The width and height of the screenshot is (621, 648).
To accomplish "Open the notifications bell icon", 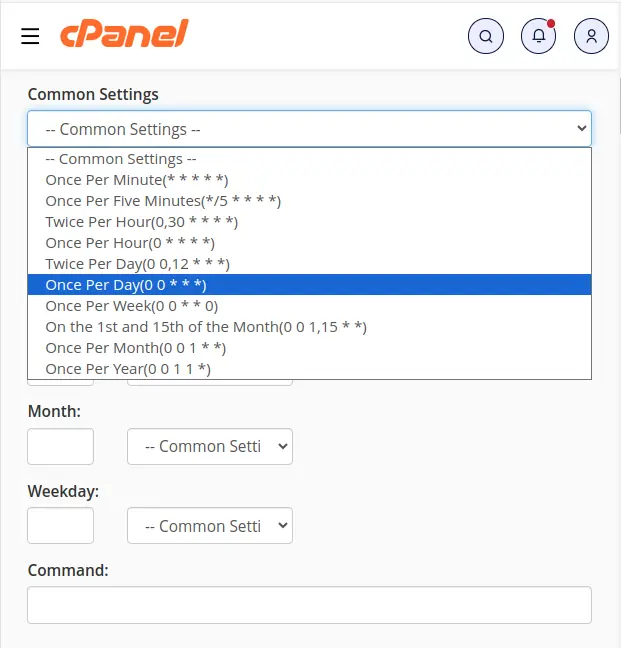I will (538, 36).
